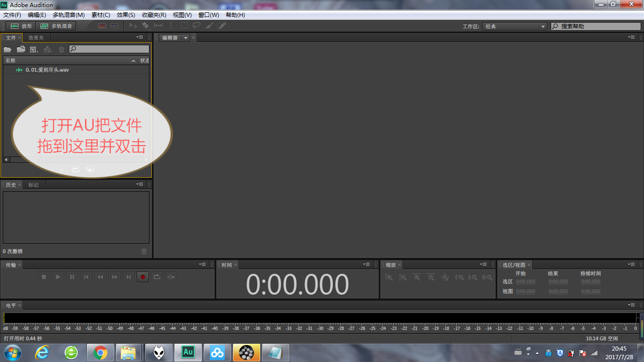Viewport: 644px width, 362px height.
Task: Click the Rewind transport button
Action: pos(100,277)
